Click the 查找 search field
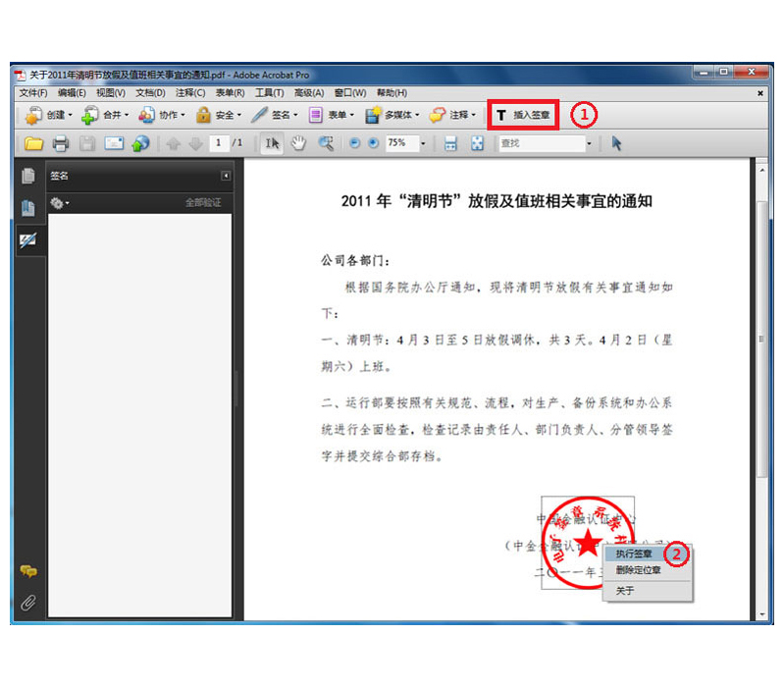784x687 pixels. (540, 143)
